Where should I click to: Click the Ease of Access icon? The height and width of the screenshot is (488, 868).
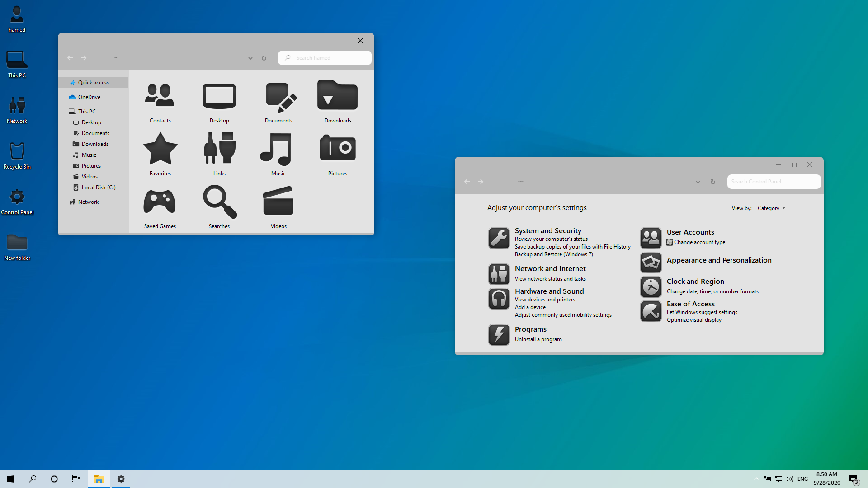(x=651, y=311)
